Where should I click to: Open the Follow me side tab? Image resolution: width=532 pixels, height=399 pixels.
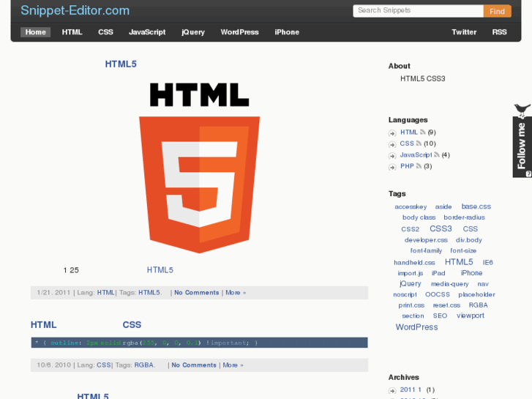(x=522, y=146)
